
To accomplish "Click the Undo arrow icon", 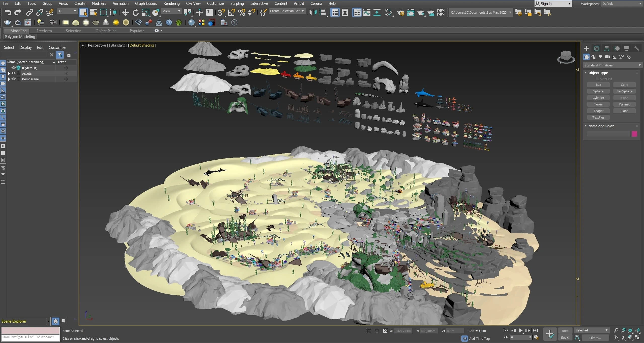I will point(8,12).
